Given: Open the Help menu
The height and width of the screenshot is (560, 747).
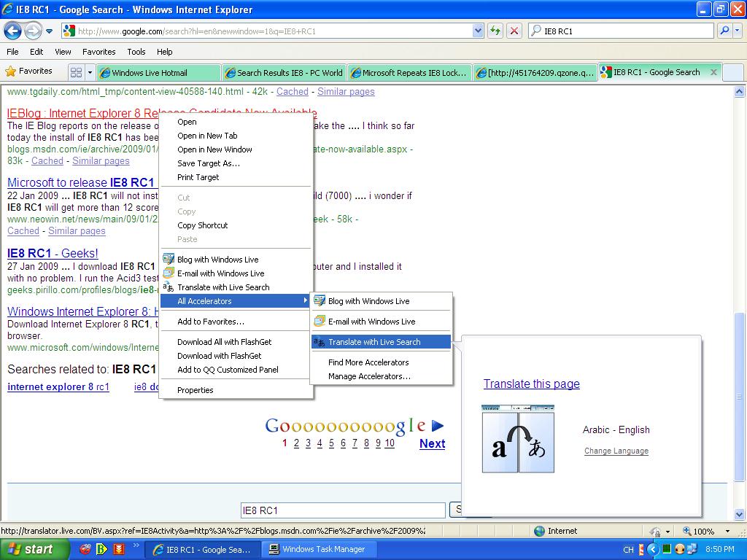Looking at the screenshot, I should tap(164, 52).
